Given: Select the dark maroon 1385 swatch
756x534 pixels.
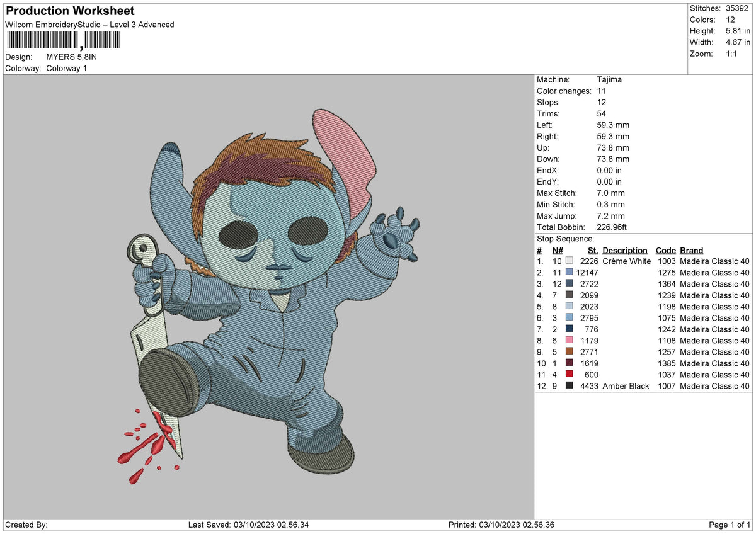Looking at the screenshot, I should pos(570,363).
